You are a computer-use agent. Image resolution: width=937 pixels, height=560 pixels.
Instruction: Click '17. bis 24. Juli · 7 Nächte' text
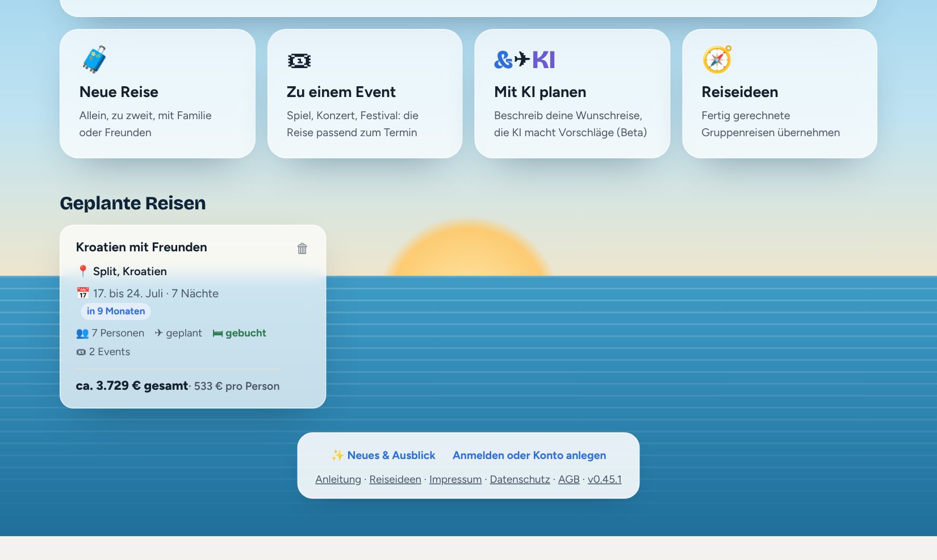point(156,293)
